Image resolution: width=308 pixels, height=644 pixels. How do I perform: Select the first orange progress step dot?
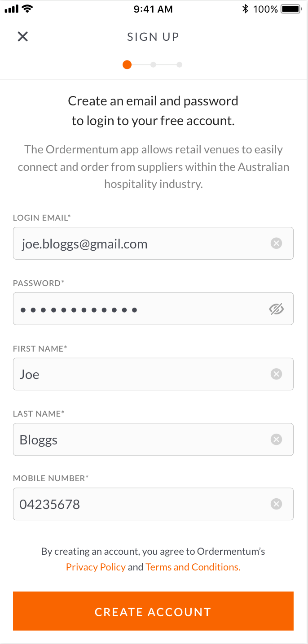(127, 65)
